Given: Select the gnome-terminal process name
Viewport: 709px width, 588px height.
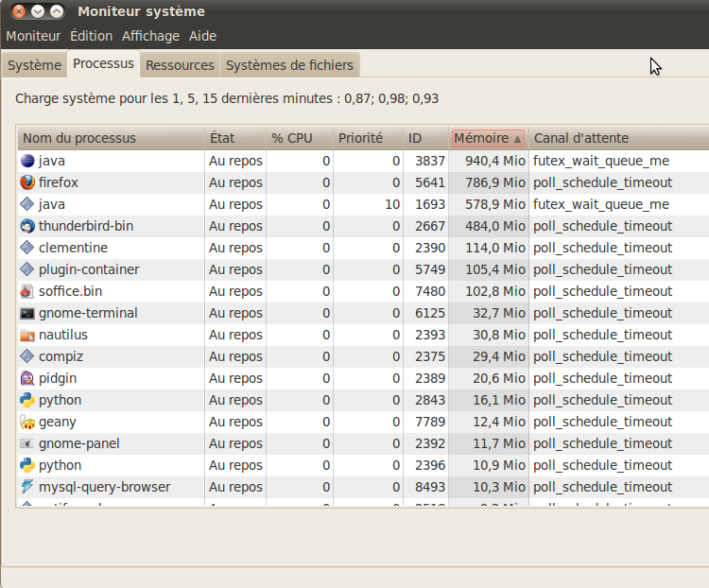Looking at the screenshot, I should coord(88,313).
